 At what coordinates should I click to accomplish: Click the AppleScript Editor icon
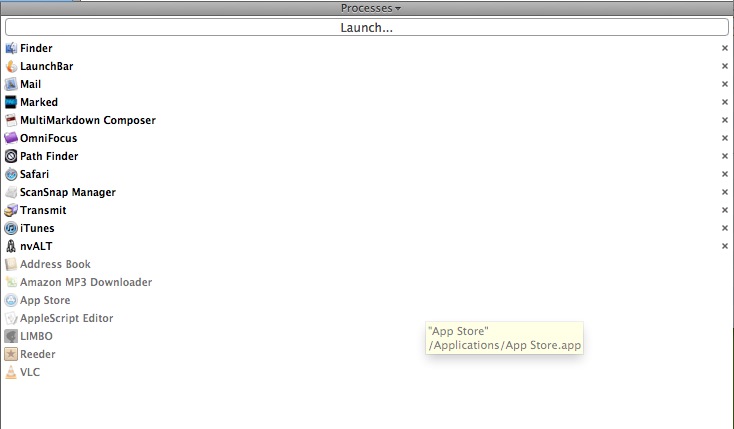11,318
